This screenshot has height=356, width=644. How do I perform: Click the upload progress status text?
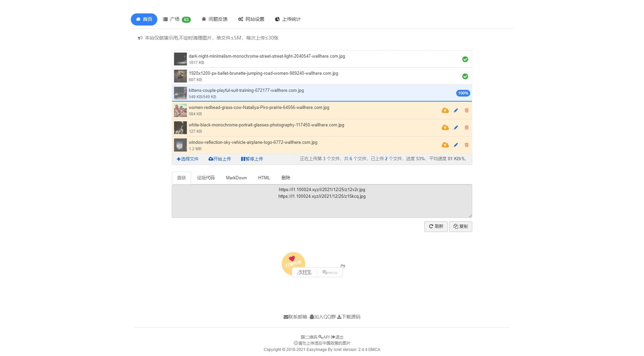[383, 159]
